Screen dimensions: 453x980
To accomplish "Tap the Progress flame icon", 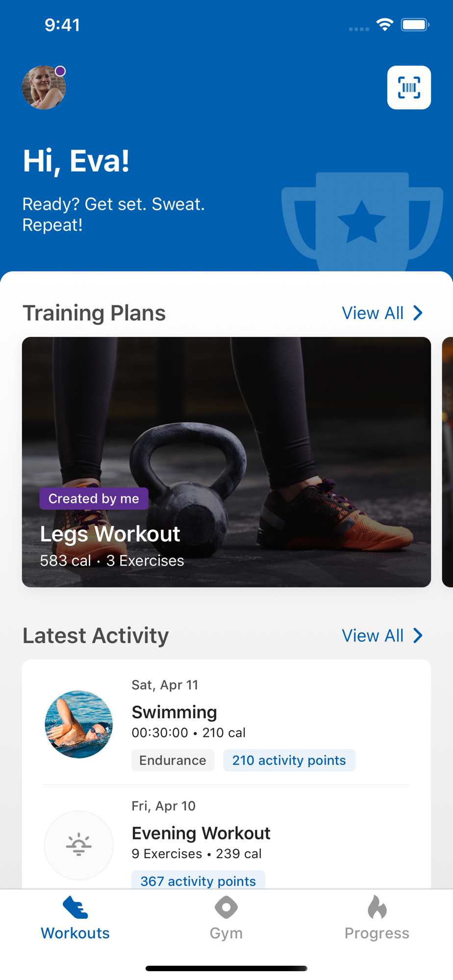I will [377, 907].
